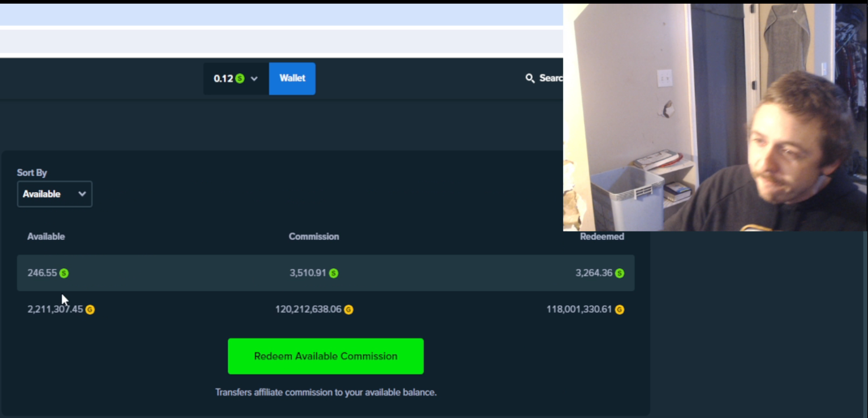Click the Commission column header

[314, 237]
